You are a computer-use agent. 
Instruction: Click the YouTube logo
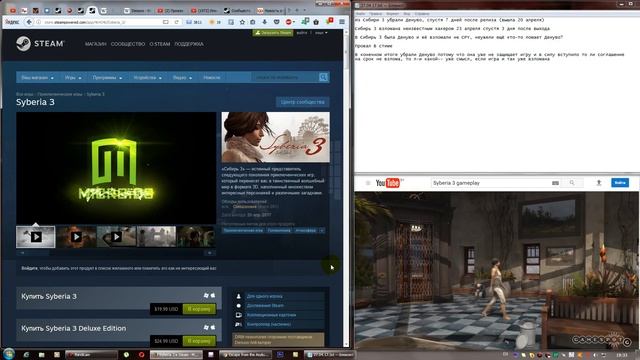click(389, 183)
